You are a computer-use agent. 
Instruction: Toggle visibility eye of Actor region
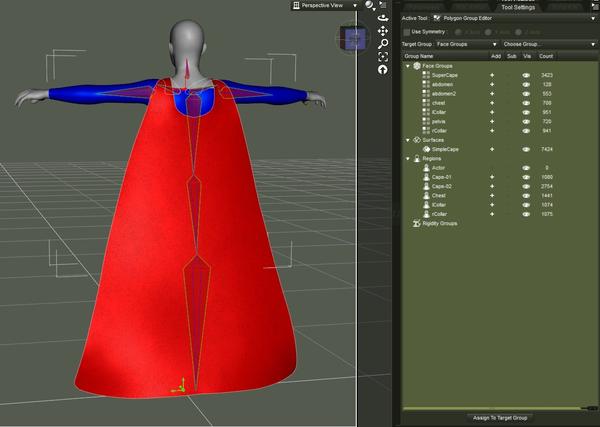(x=526, y=168)
